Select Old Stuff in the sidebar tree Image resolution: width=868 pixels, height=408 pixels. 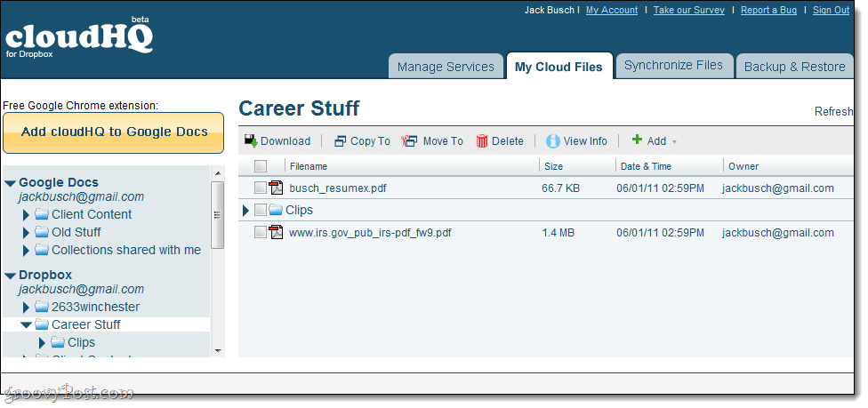76,232
